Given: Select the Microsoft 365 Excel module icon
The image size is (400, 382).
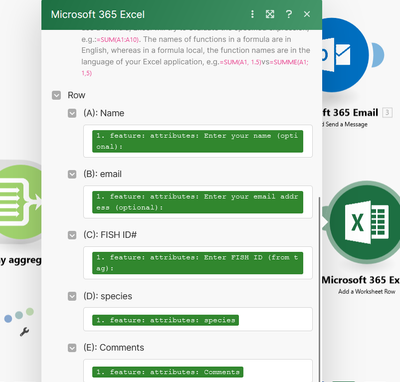Looking at the screenshot, I should point(365,222).
